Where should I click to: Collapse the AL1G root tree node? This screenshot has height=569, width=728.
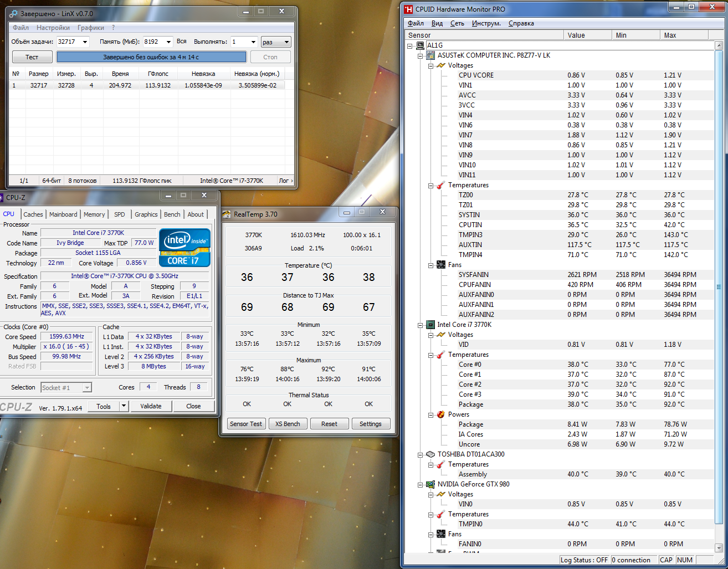click(x=410, y=45)
